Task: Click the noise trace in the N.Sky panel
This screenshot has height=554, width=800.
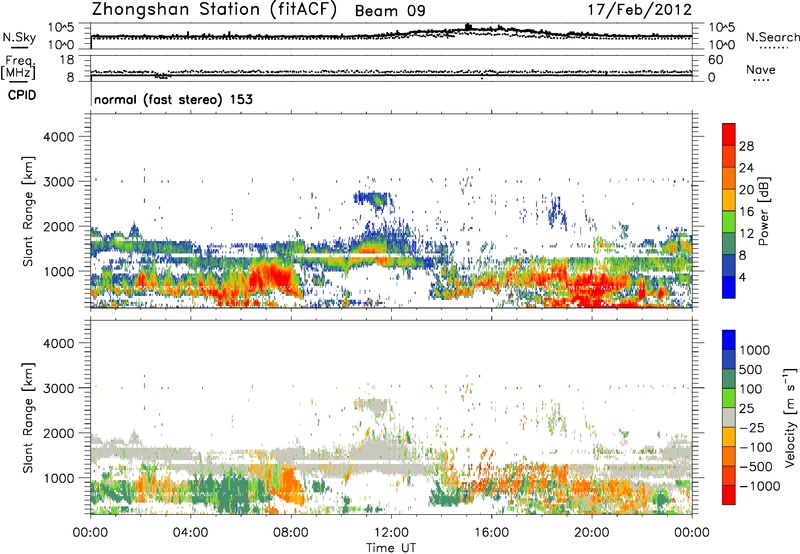Action: pyautogui.click(x=391, y=36)
